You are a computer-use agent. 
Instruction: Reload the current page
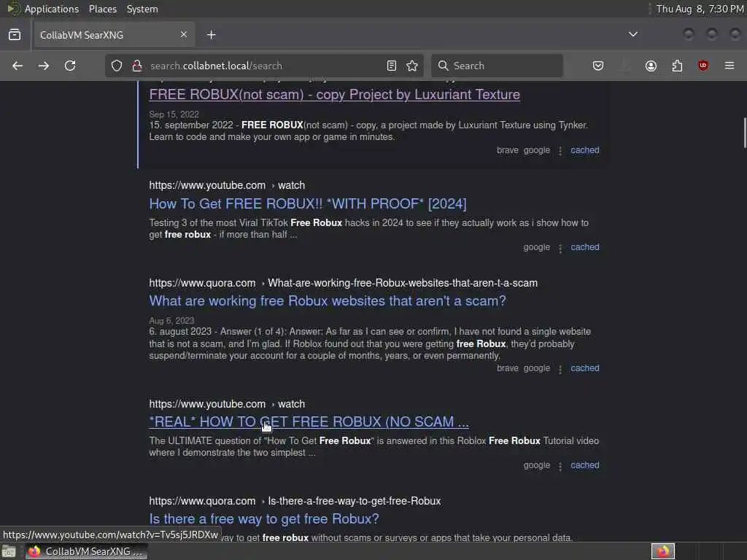[70, 66]
